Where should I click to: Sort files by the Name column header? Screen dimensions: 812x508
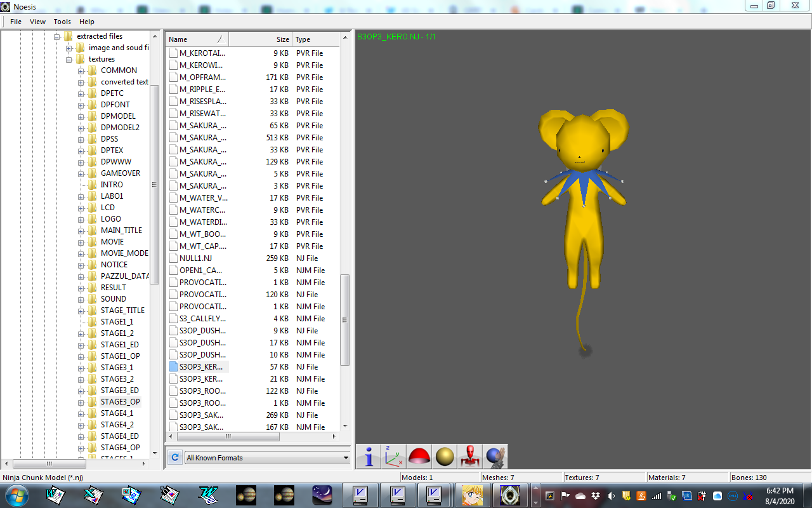click(197, 39)
